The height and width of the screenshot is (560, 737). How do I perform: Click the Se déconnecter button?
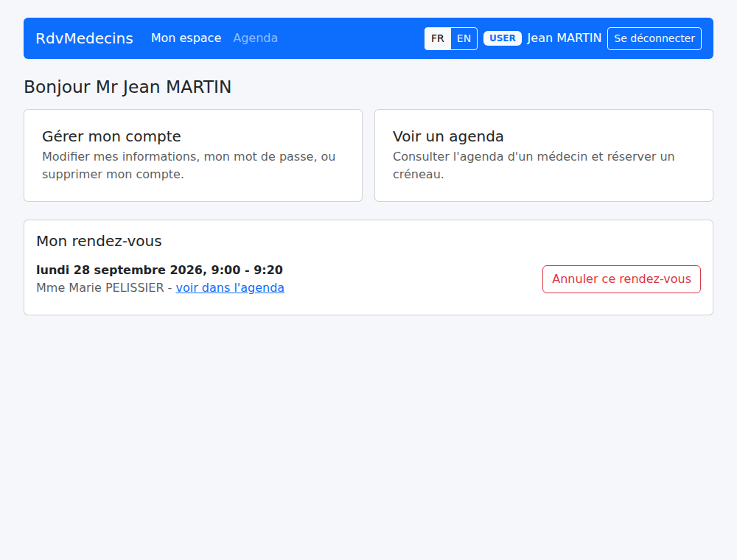tap(654, 38)
